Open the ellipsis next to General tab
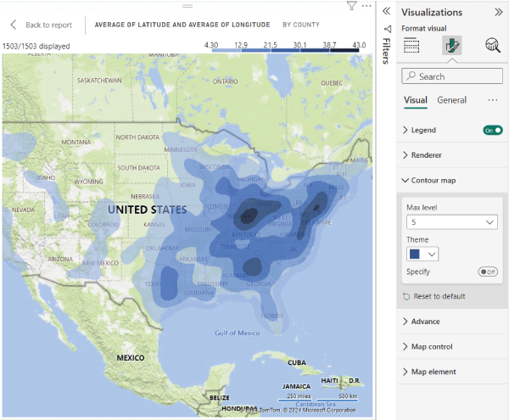The image size is (509, 420). [x=492, y=100]
